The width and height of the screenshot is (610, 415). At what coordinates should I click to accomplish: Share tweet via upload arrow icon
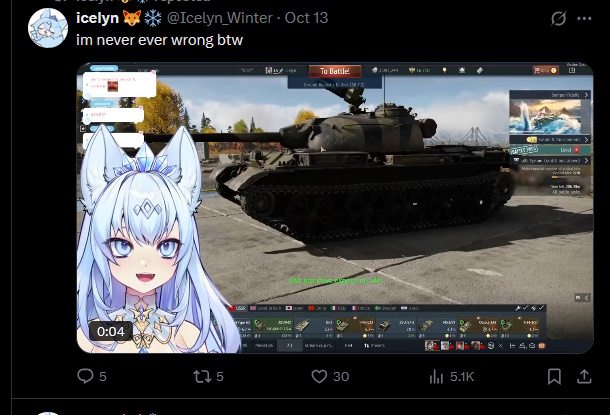[x=584, y=376]
